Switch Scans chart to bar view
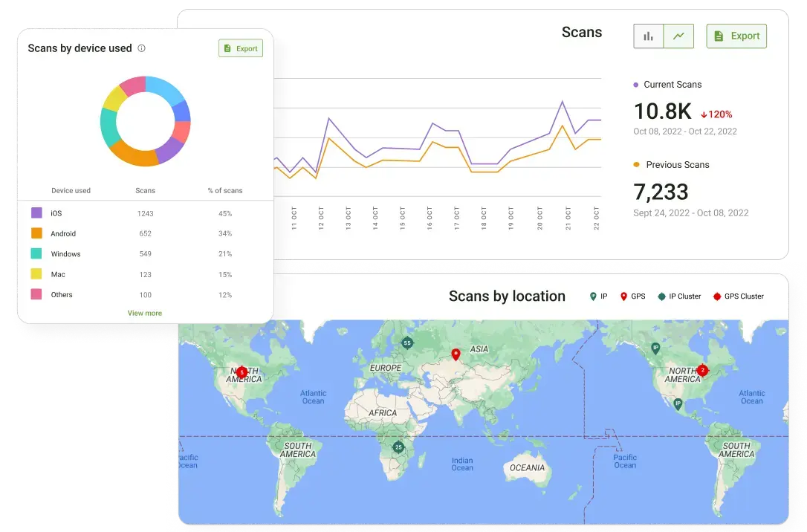The height and width of the screenshot is (532, 807). coord(649,36)
